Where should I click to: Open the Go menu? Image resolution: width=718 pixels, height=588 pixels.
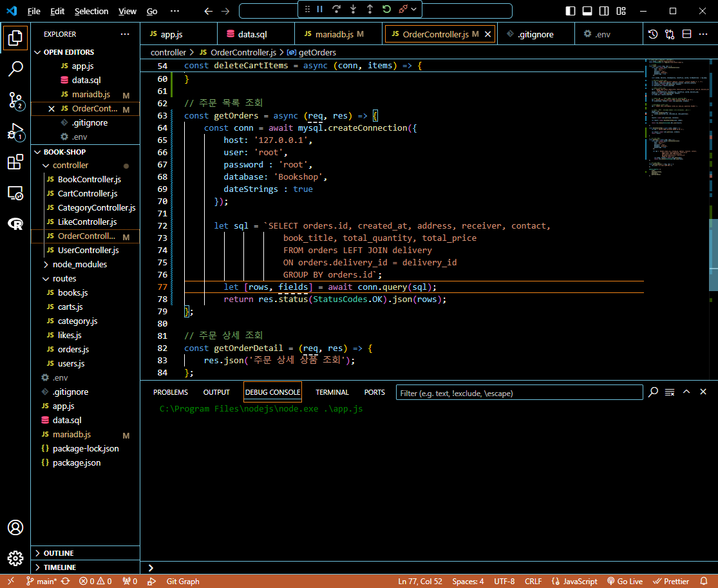152,11
